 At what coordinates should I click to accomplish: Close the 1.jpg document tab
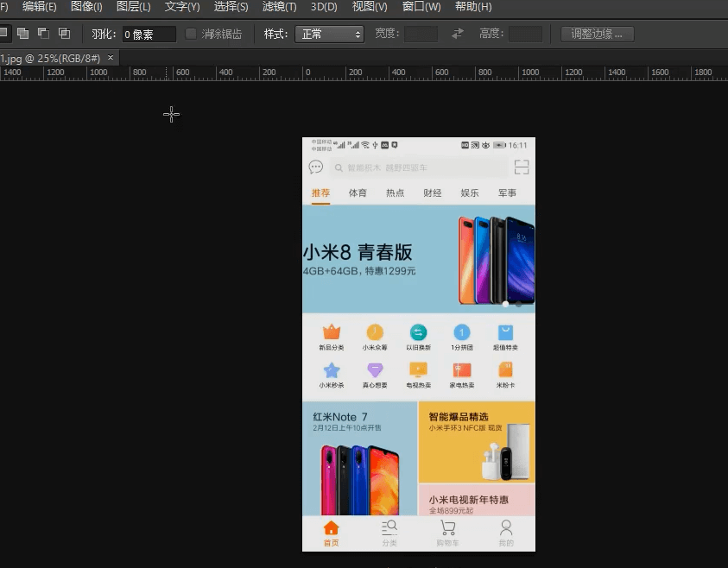point(111,58)
